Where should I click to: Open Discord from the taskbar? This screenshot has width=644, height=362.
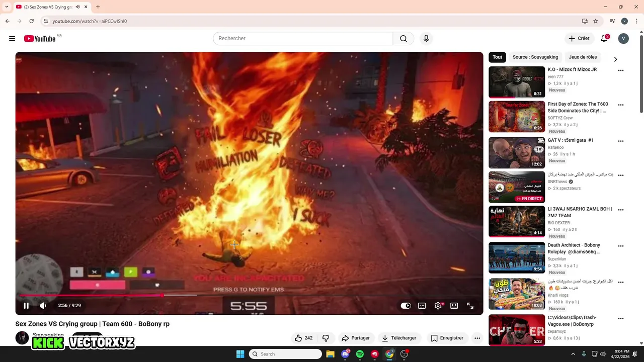tap(345, 354)
